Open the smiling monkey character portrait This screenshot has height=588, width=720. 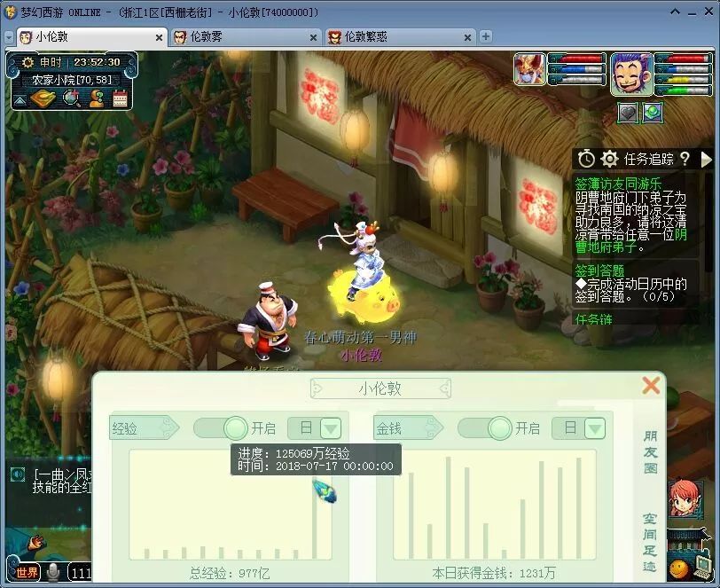[x=631, y=74]
